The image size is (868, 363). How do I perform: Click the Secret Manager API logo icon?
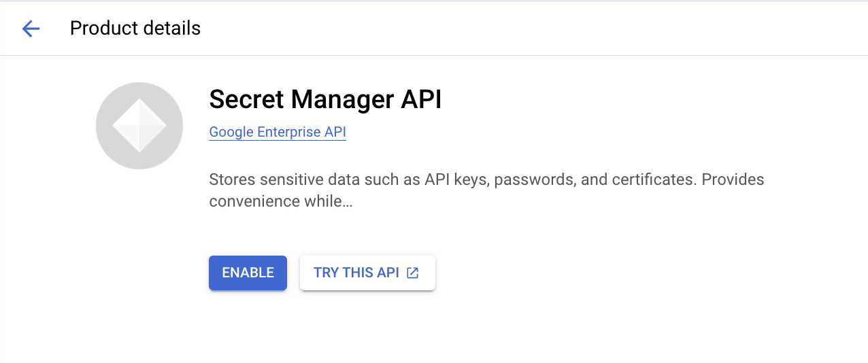pos(139,126)
